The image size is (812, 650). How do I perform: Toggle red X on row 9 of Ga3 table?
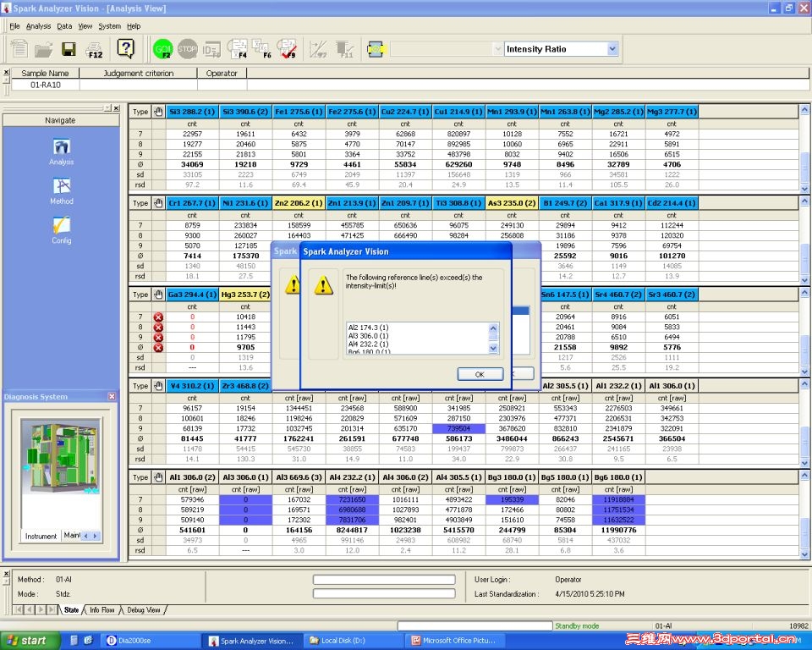[x=158, y=337]
